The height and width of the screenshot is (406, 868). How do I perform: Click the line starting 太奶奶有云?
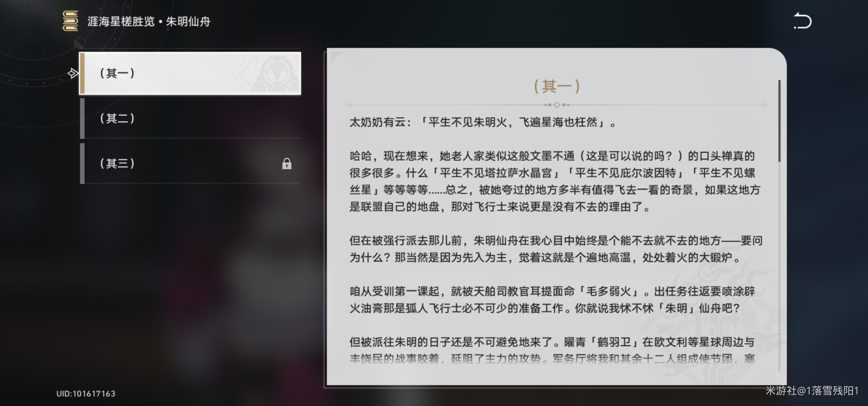483,122
